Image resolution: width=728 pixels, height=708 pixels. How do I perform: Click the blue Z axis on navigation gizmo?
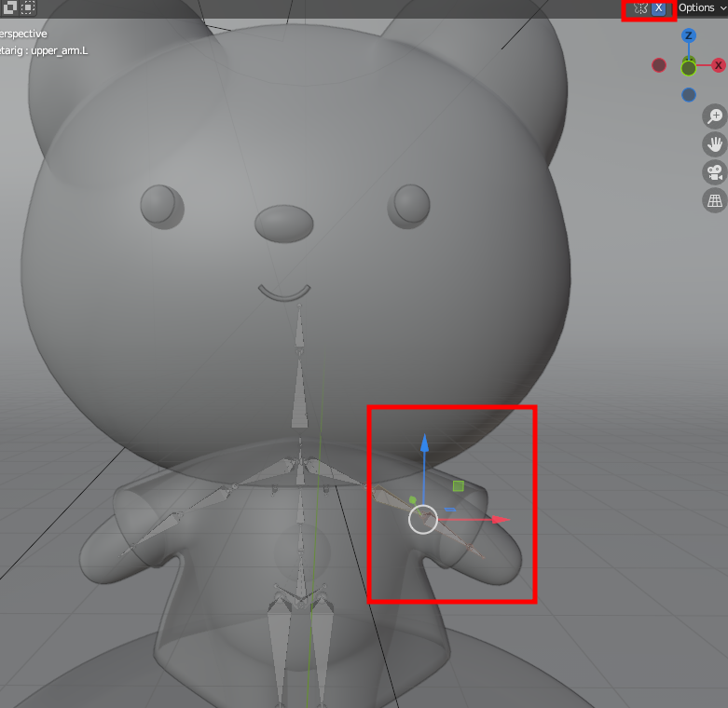coord(689,35)
